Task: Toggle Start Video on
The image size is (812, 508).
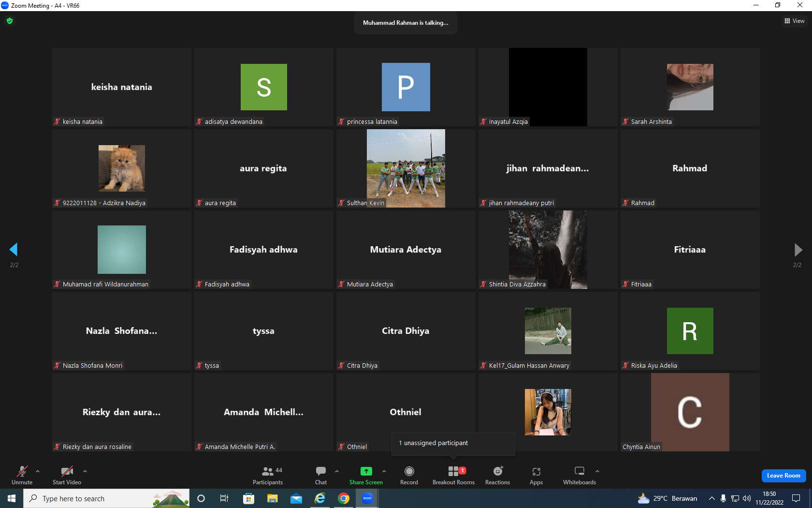Action: click(x=67, y=475)
